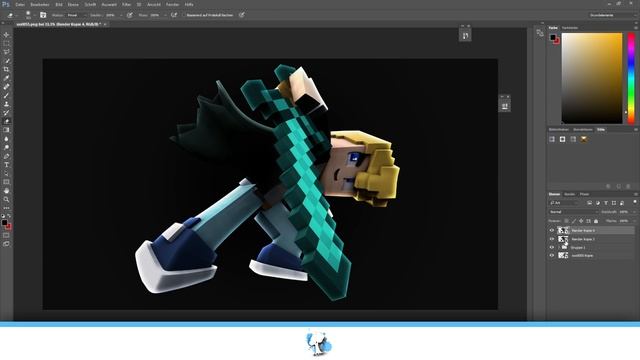
Task: Open the Datei menu
Action: (x=20, y=4)
